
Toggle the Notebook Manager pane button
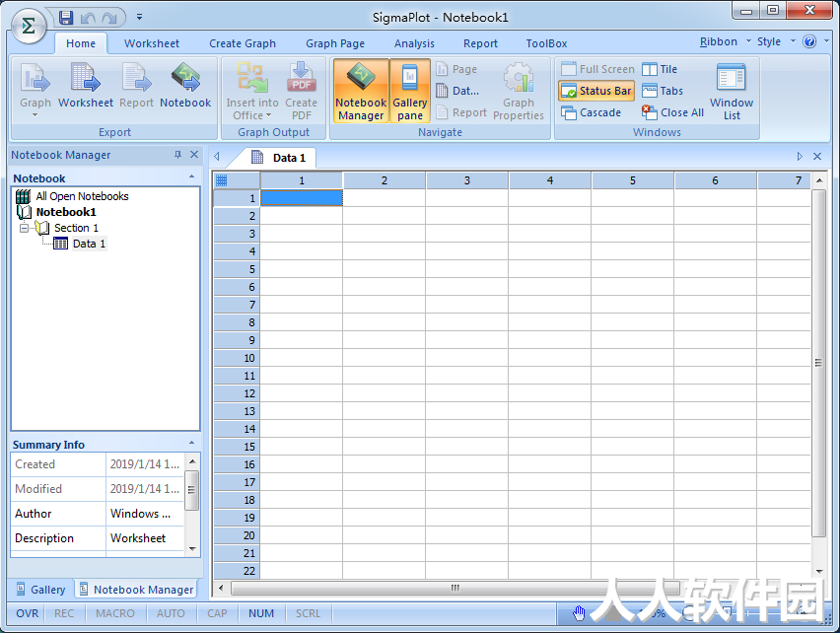pyautogui.click(x=361, y=91)
